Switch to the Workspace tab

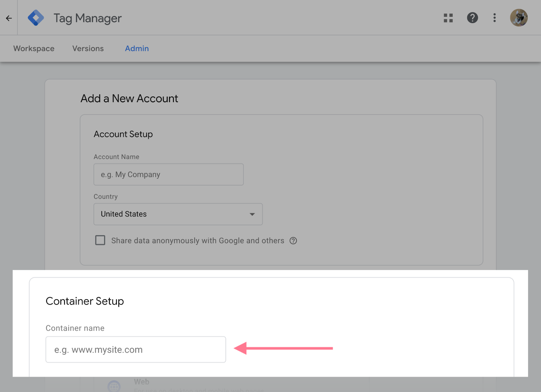[x=33, y=48]
